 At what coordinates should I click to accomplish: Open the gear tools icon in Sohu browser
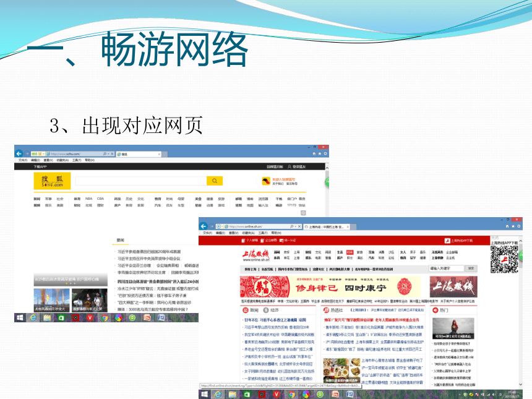tap(325, 153)
